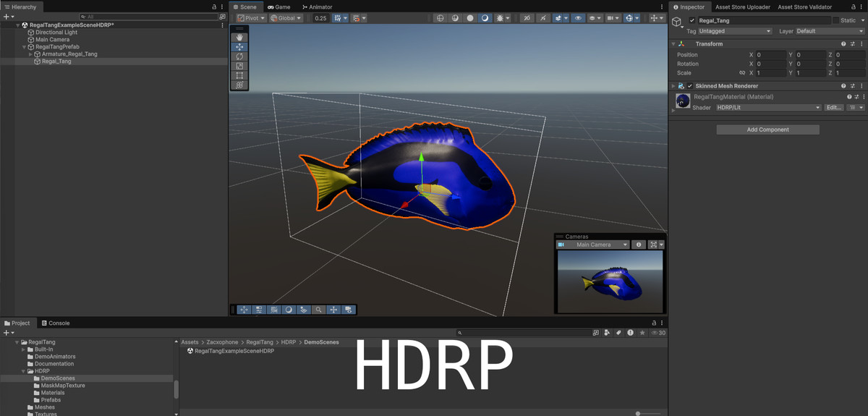
Task: Click the shaded draw mode sphere icon
Action: click(x=485, y=18)
